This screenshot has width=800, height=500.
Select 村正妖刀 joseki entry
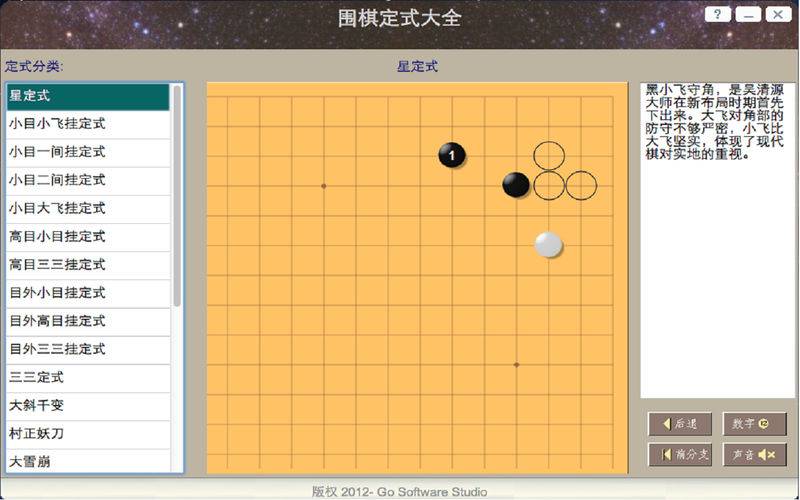pyautogui.click(x=88, y=434)
